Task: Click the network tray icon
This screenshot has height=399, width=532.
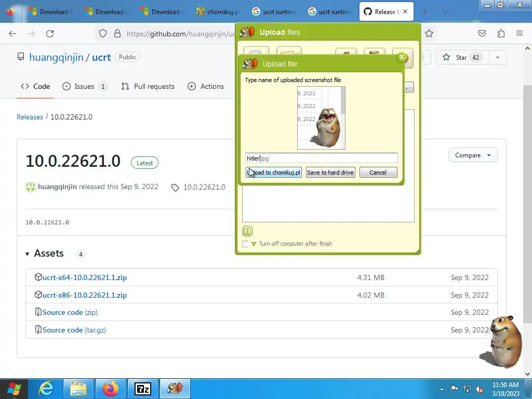Action: click(x=467, y=389)
